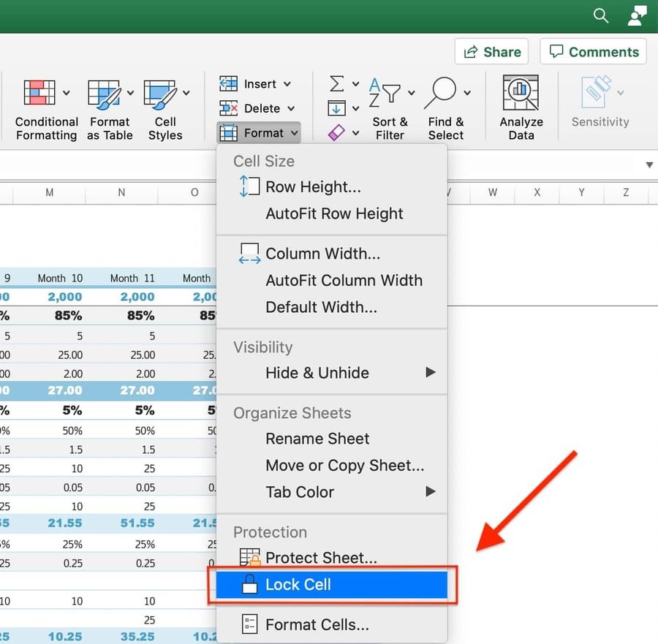Image resolution: width=658 pixels, height=644 pixels.
Task: Select column X header
Action: click(537, 192)
